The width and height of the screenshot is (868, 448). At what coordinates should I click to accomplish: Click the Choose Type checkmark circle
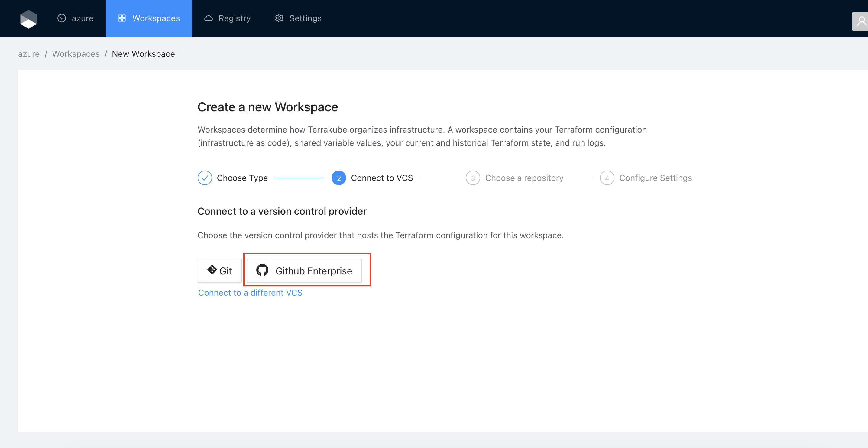[205, 178]
